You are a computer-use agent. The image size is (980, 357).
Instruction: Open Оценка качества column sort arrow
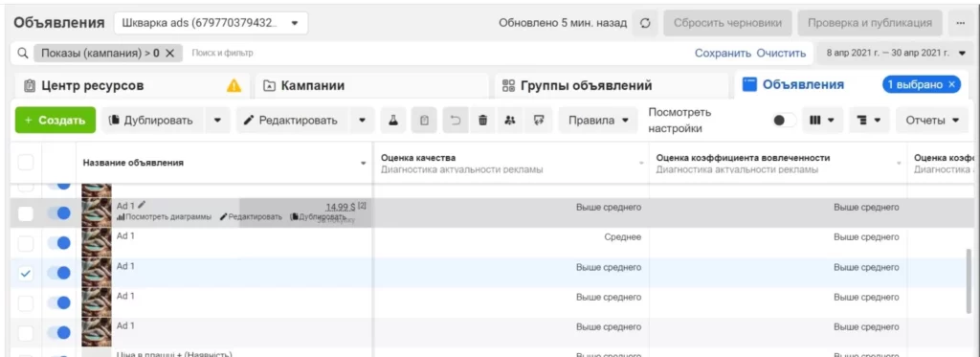(640, 163)
